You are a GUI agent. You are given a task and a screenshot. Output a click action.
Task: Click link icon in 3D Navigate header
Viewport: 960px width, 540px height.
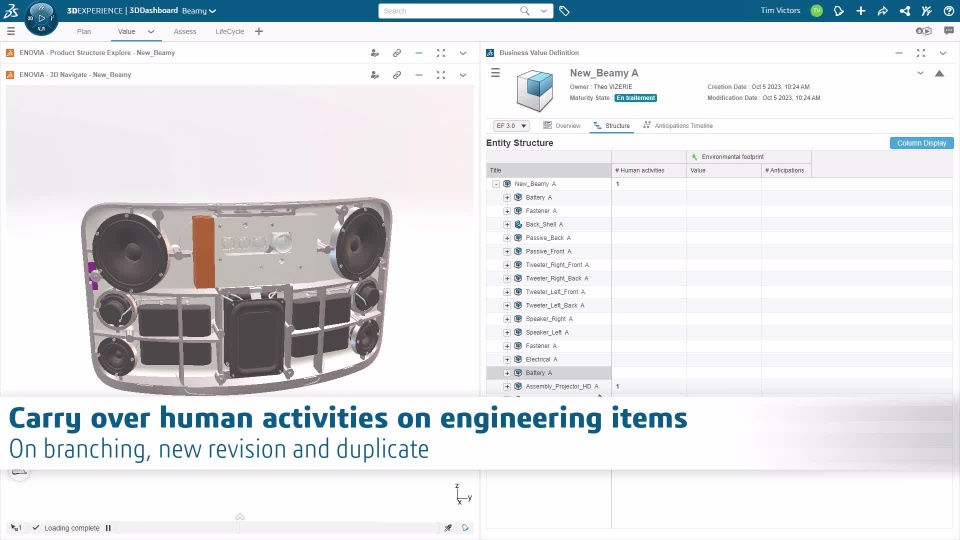(397, 75)
